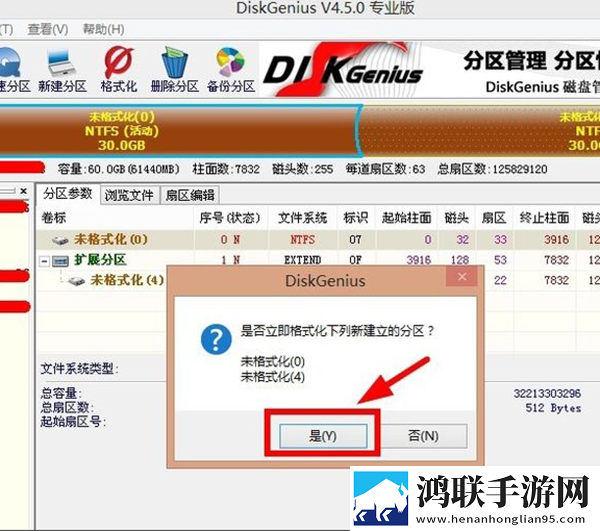Click the 磁头数:255 disk info text

tap(303, 169)
